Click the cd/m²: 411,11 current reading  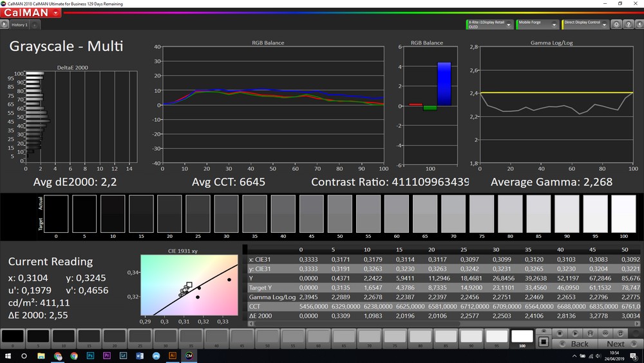click(39, 303)
